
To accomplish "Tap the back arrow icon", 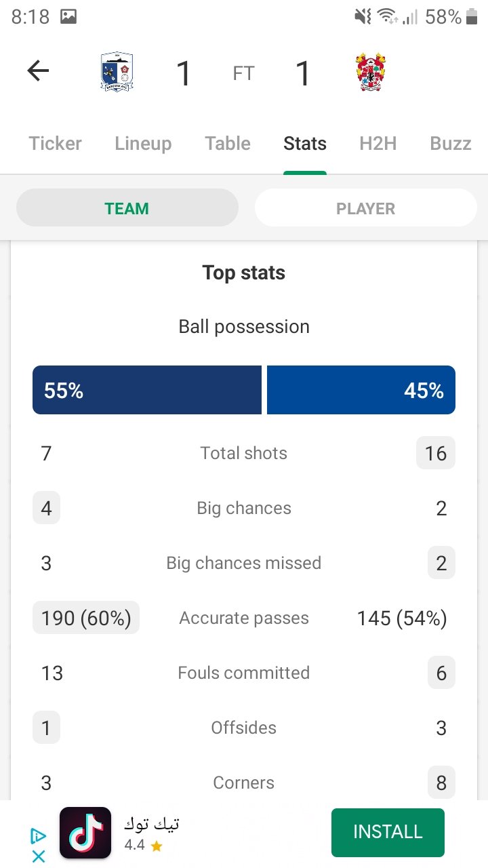I will coord(38,71).
